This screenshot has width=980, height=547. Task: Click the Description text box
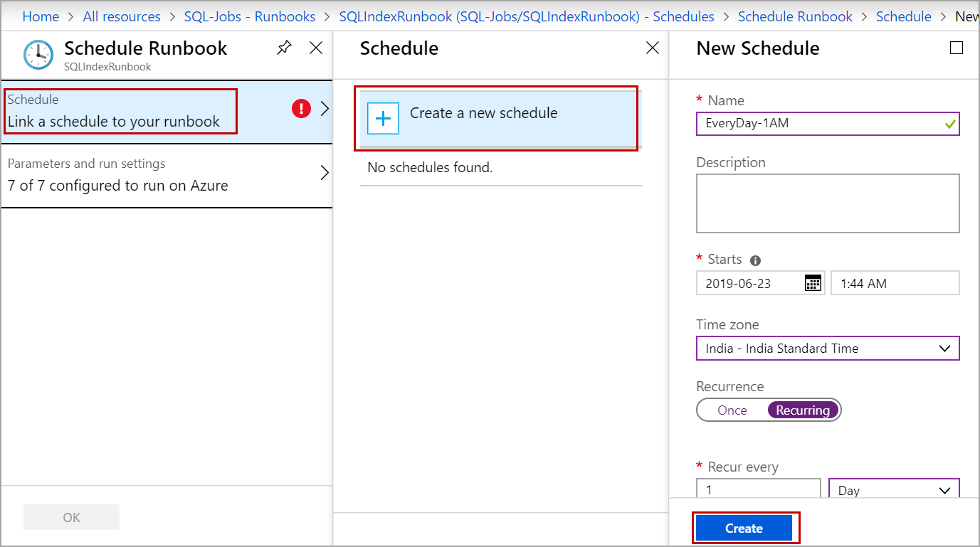pos(828,203)
